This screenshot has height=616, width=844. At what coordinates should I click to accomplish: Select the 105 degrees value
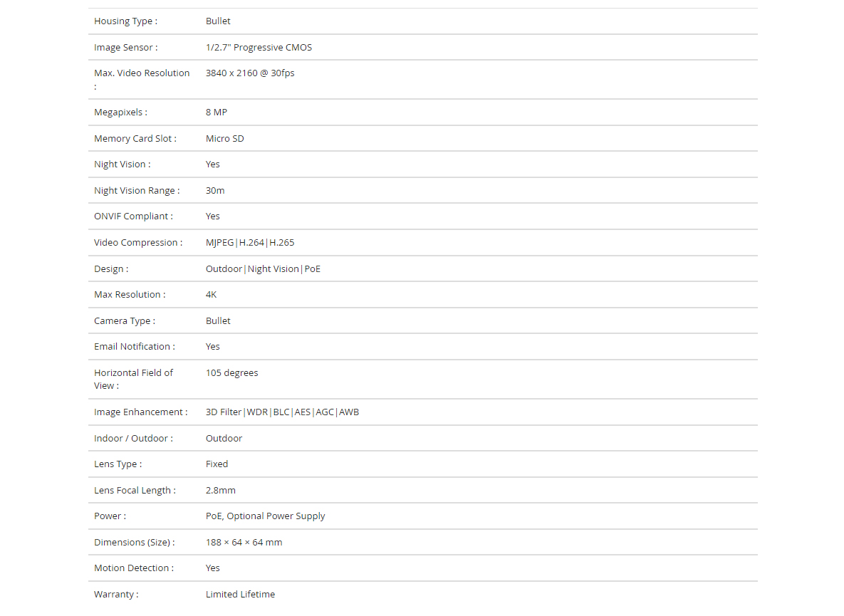(231, 373)
